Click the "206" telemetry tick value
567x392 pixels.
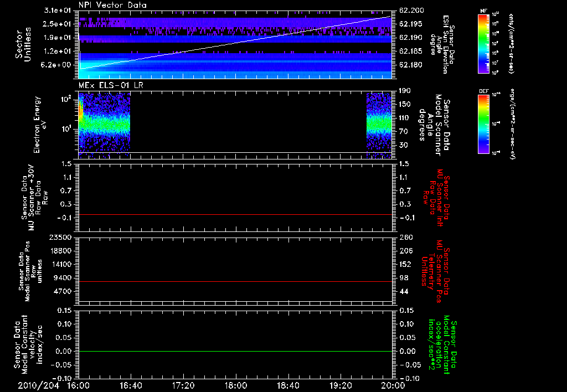coord(405,251)
